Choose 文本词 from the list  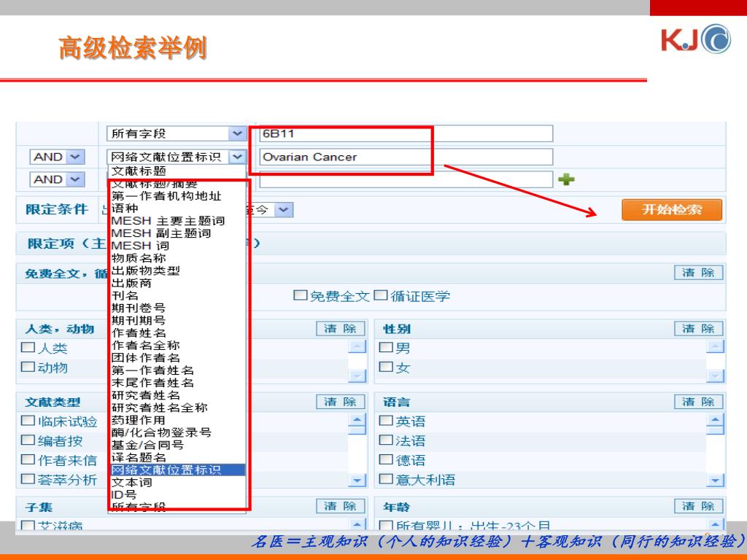[x=131, y=482]
